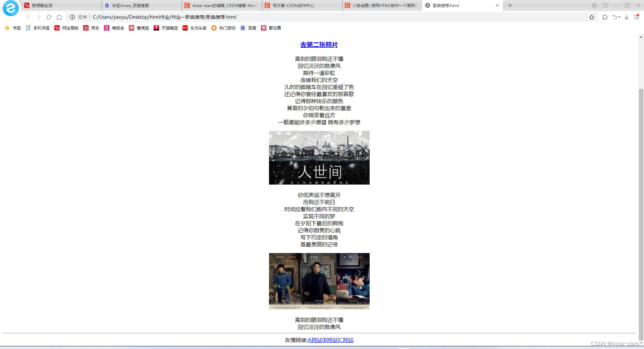Click the title bar icon beside the shirt
This screenshot has width=644, height=349.
point(594,5)
